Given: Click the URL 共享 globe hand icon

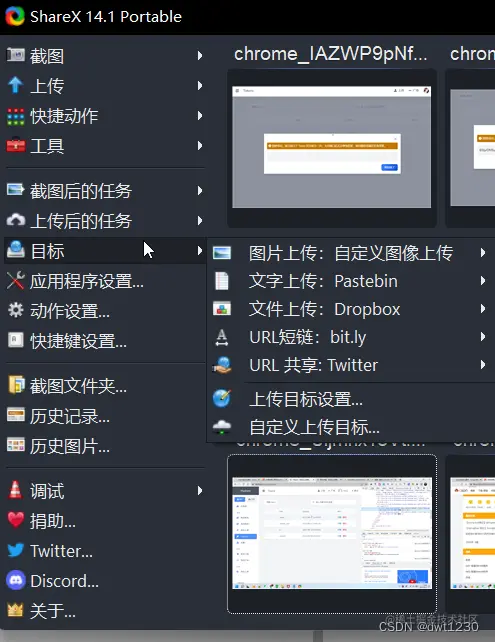Looking at the screenshot, I should click(222, 365).
